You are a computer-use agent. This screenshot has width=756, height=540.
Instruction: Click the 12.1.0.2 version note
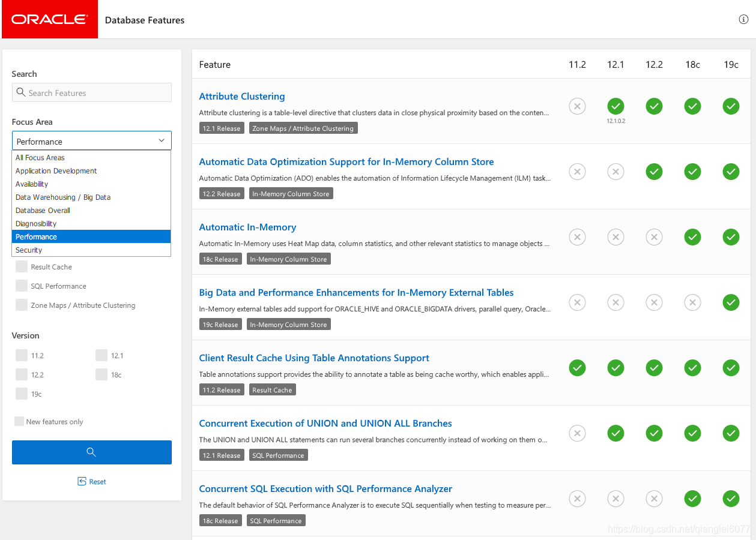coord(615,121)
